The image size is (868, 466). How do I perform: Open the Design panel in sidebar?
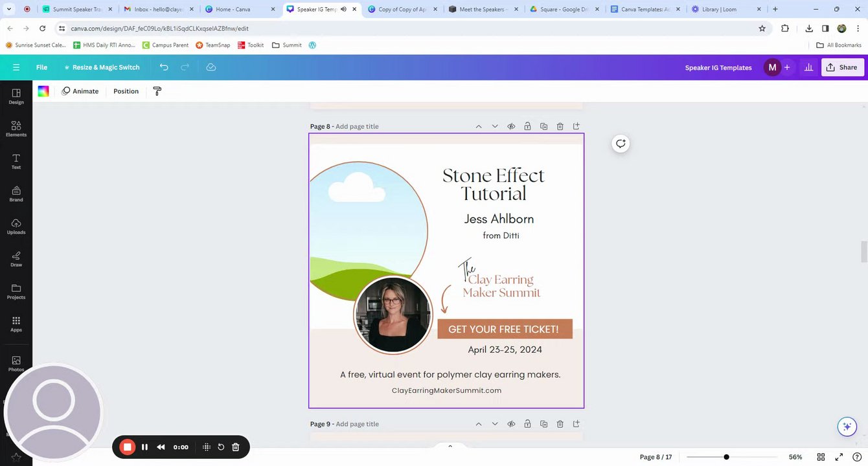pyautogui.click(x=16, y=96)
